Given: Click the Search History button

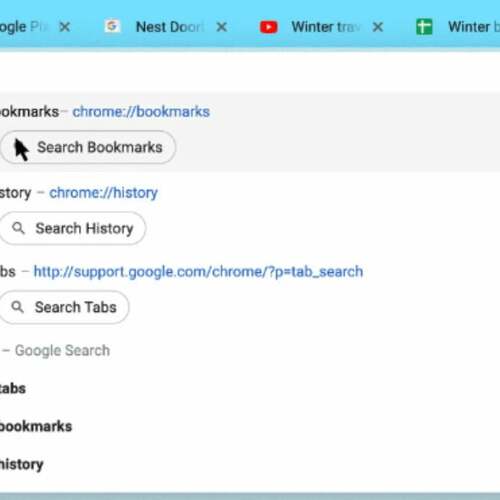Looking at the screenshot, I should (x=72, y=228).
